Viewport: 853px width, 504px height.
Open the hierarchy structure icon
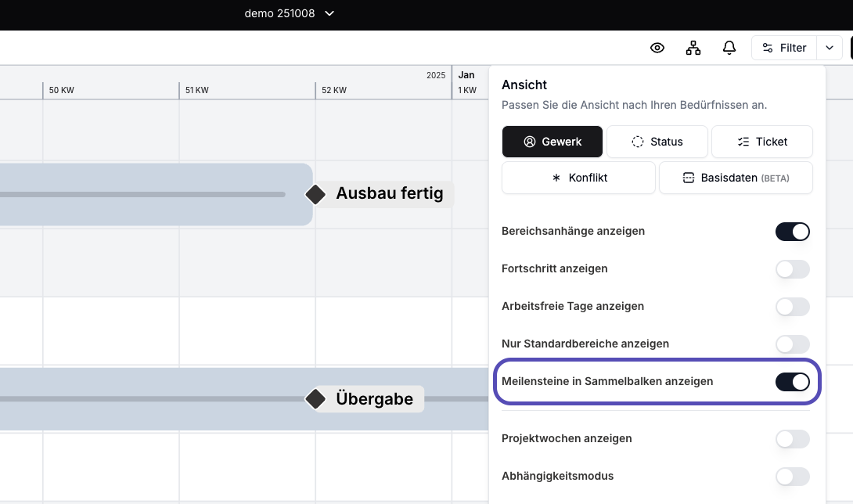coord(693,48)
